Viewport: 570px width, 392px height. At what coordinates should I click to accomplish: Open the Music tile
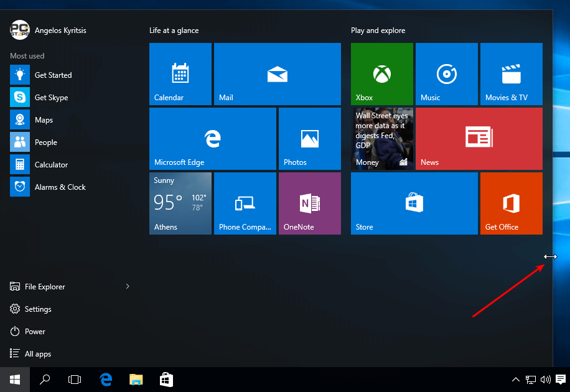[446, 73]
